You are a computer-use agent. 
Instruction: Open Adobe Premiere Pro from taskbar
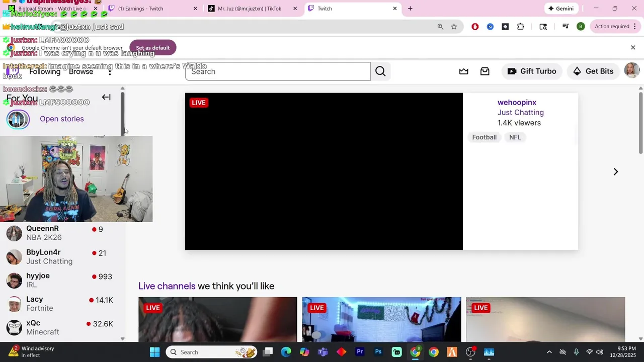tap(360, 352)
